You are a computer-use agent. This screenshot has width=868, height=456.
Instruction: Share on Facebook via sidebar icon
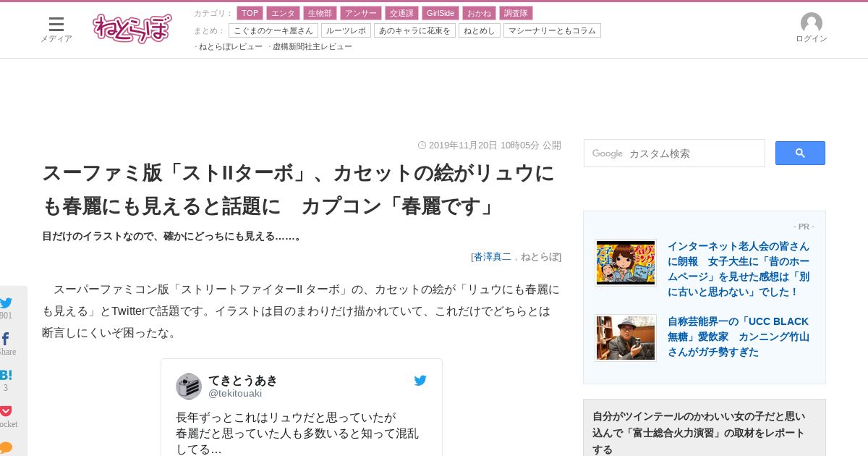click(x=6, y=339)
